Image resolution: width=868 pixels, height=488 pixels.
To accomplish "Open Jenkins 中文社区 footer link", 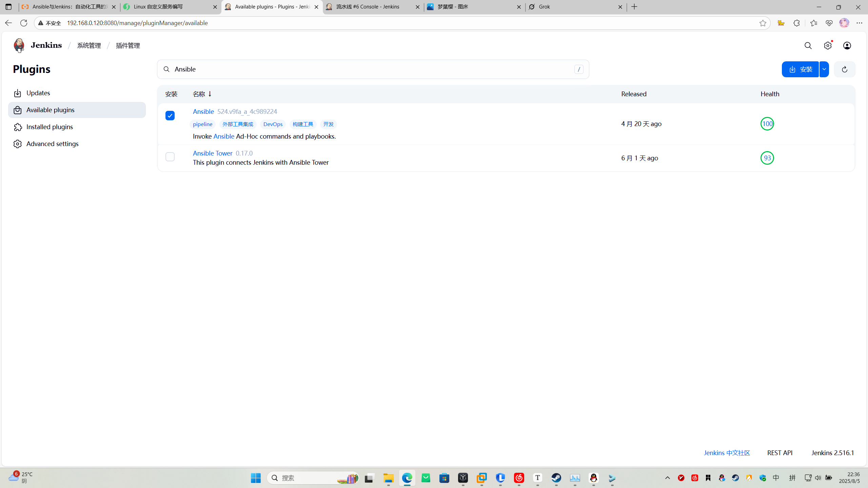I will [727, 453].
